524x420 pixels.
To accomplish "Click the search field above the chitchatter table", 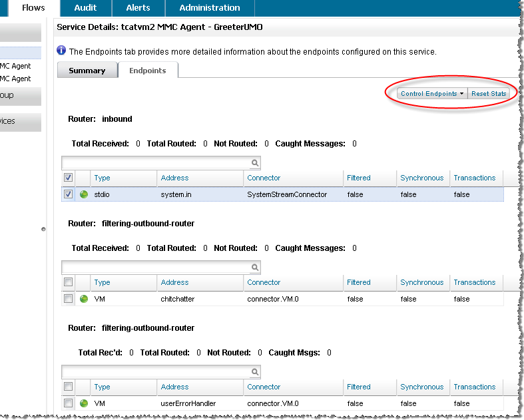I will pos(160,268).
